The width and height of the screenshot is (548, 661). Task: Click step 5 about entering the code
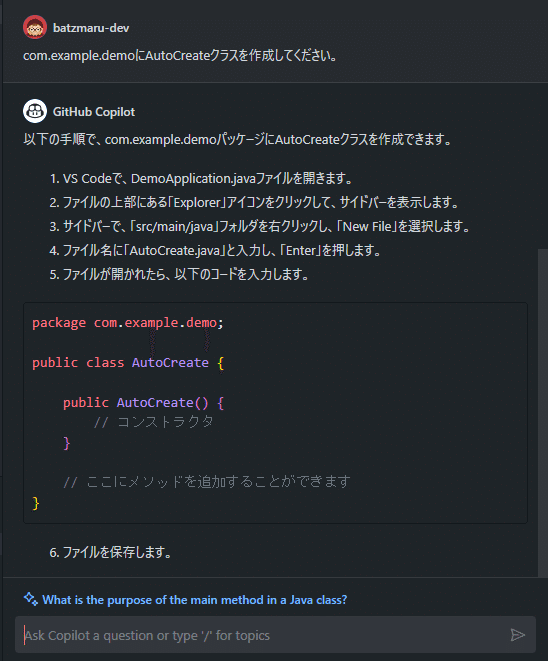pyautogui.click(x=179, y=275)
